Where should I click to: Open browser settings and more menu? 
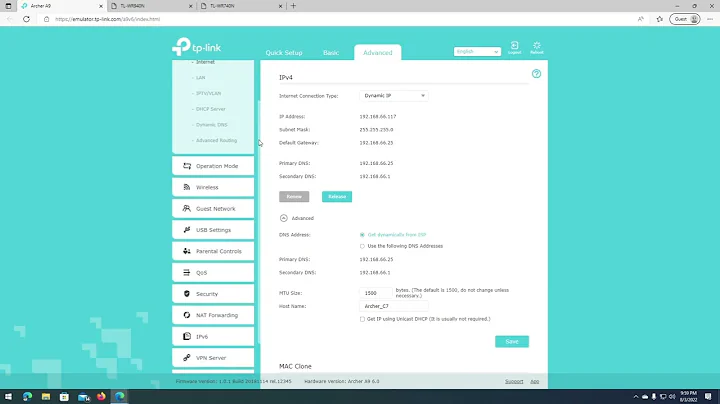click(710, 19)
